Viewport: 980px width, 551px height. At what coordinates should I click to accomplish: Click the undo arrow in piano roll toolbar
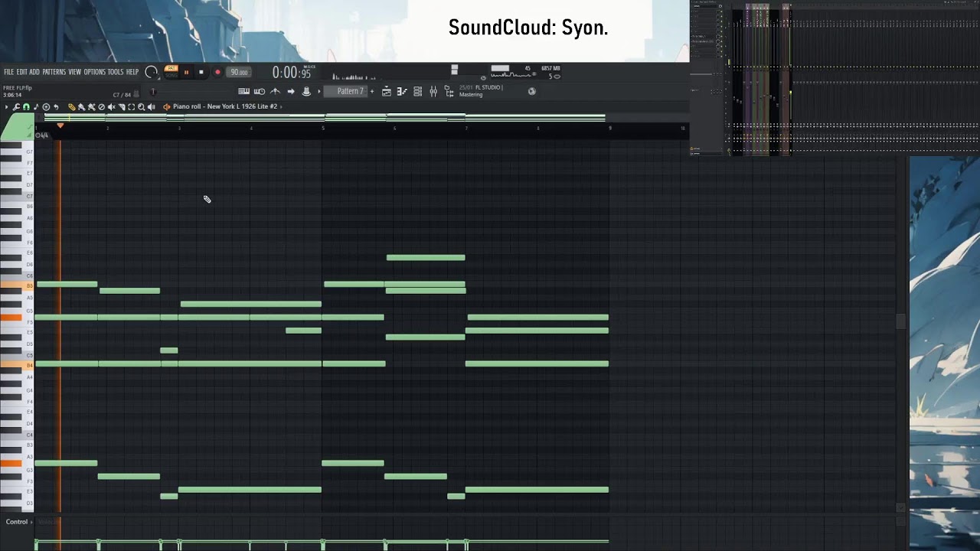point(56,106)
